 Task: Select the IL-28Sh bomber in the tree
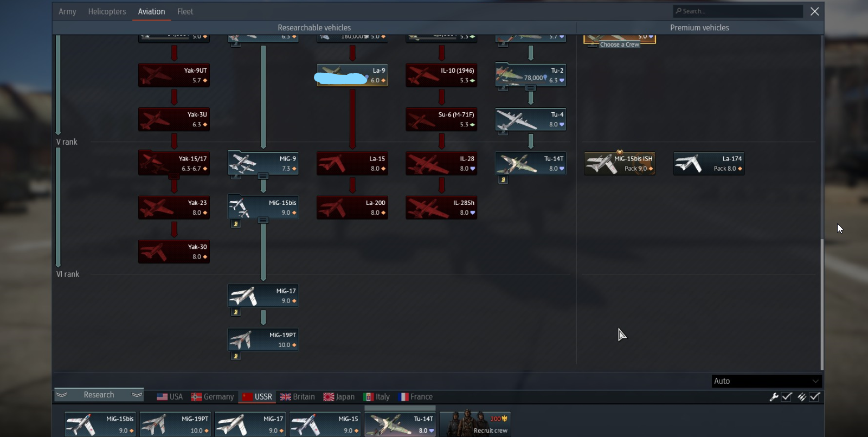click(x=441, y=208)
